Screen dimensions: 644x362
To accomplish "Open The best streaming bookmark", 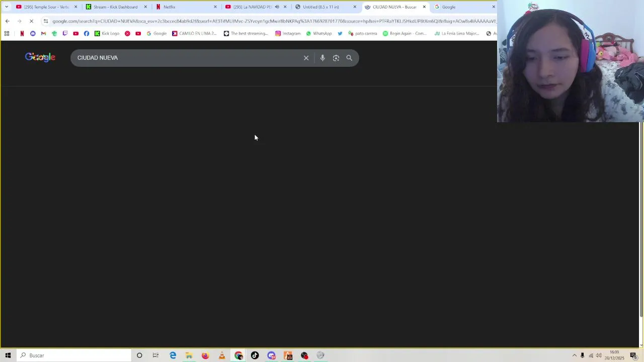I will coord(246,34).
